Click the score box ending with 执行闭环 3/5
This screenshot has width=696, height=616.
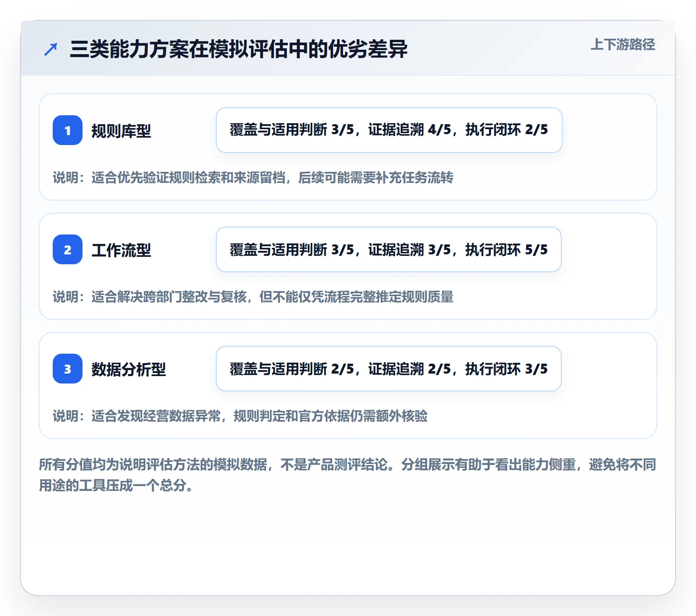[389, 369]
